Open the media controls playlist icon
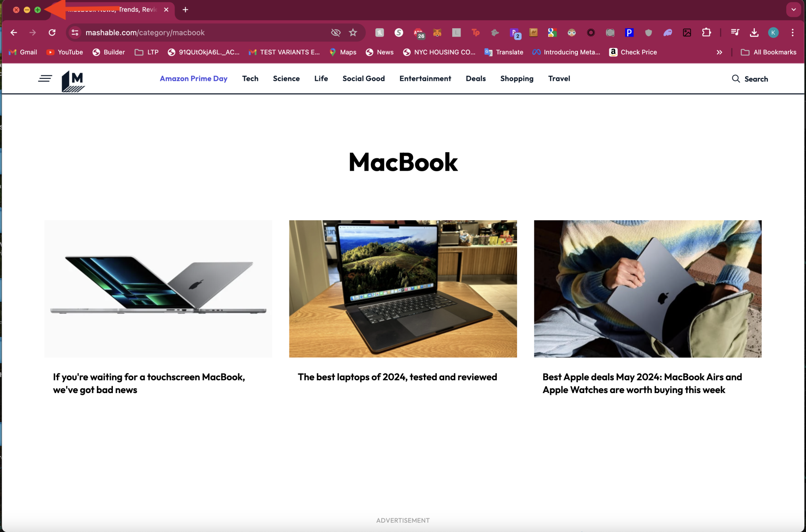The image size is (806, 532). tap(735, 33)
